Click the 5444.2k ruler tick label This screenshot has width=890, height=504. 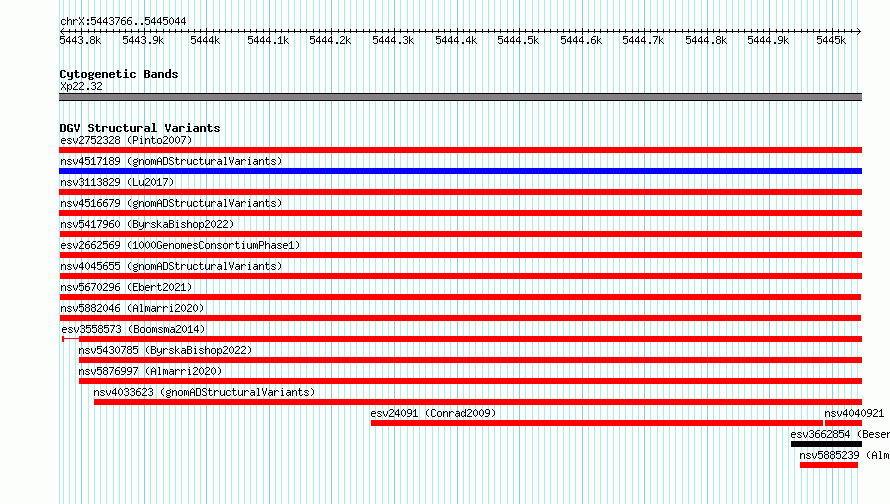tap(330, 40)
